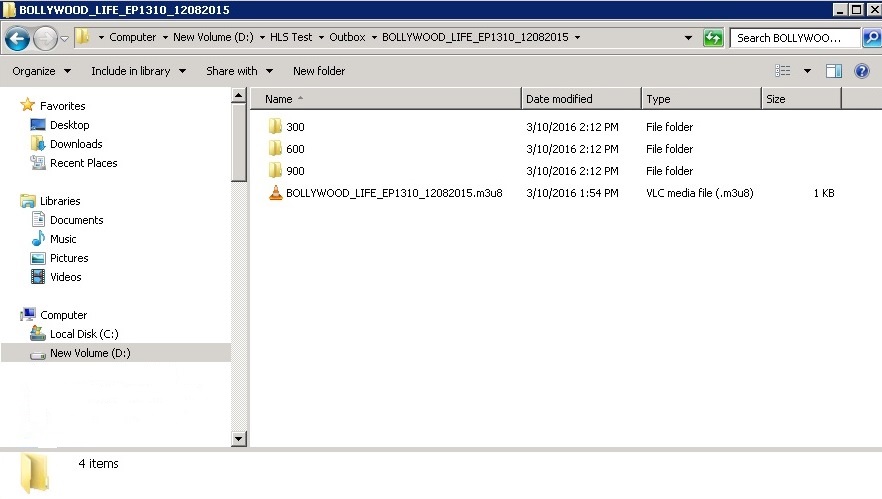Open Help with the question mark icon
882x499 pixels.
tap(861, 71)
